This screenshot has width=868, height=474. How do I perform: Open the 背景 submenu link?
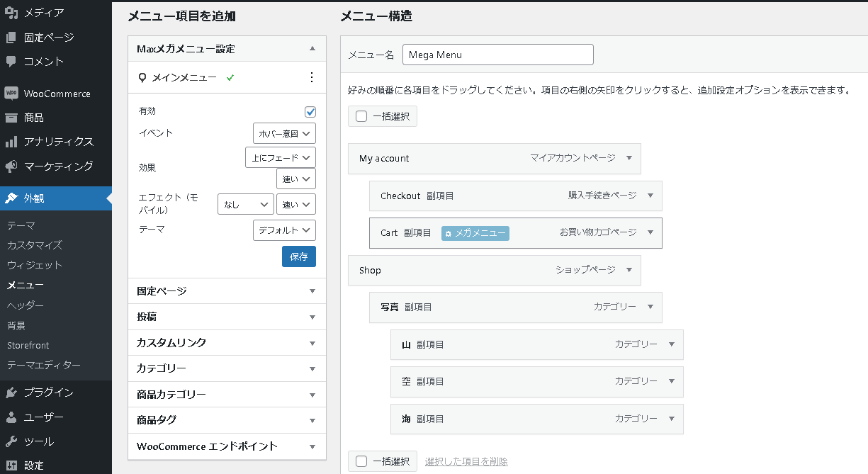click(x=16, y=325)
